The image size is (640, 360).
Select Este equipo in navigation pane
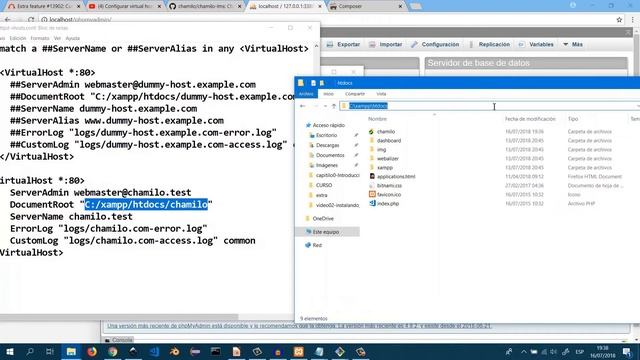coord(325,232)
